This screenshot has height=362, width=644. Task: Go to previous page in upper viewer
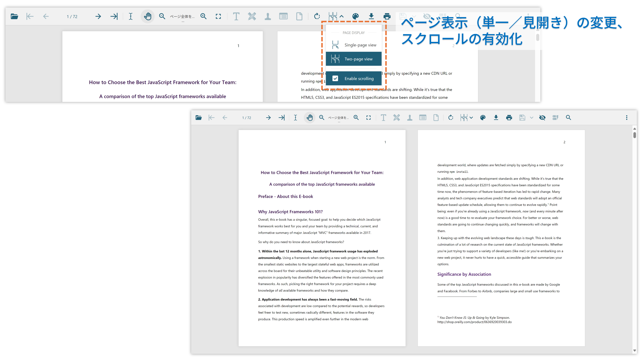click(46, 16)
